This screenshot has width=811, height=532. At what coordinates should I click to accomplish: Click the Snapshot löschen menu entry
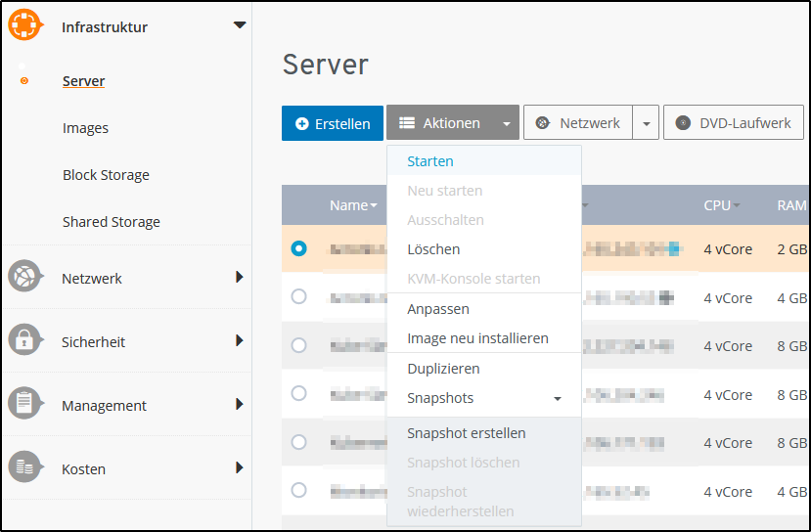click(x=484, y=463)
